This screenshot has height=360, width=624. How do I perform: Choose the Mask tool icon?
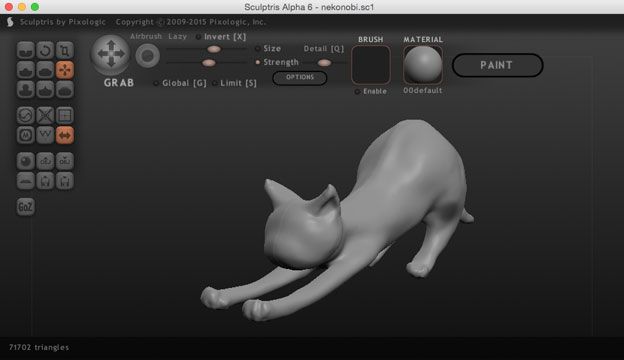26,135
